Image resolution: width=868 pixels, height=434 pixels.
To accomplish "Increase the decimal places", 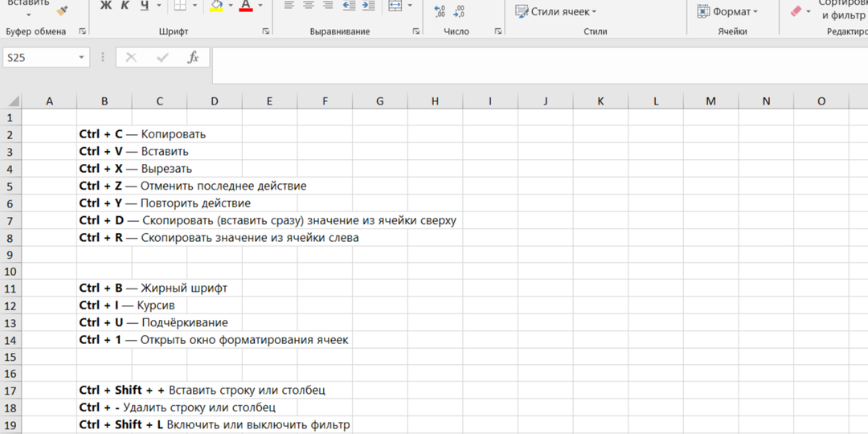I will pyautogui.click(x=440, y=11).
